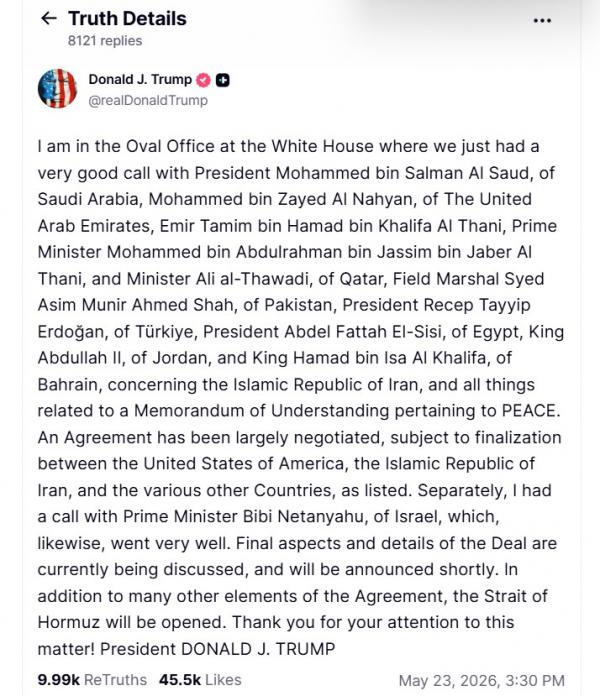Image resolution: width=600 pixels, height=696 pixels.
Task: Click 'Memorandum of Understanding' phrase
Action: (261, 411)
